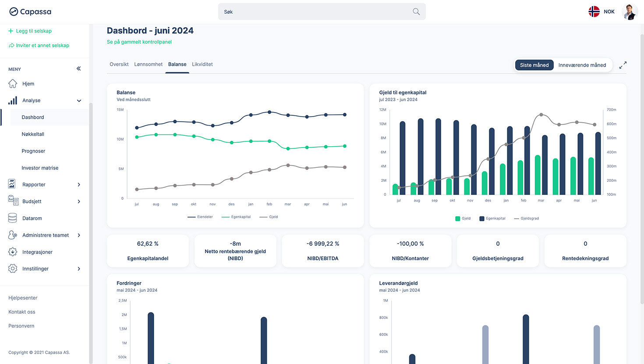Toggle Egenkapital series in Balanse legend
This screenshot has width=644, height=364.
236,217
